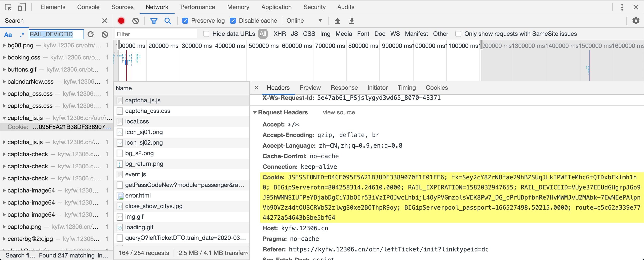
Task: Click view source next to Request Headers
Action: pos(339,112)
